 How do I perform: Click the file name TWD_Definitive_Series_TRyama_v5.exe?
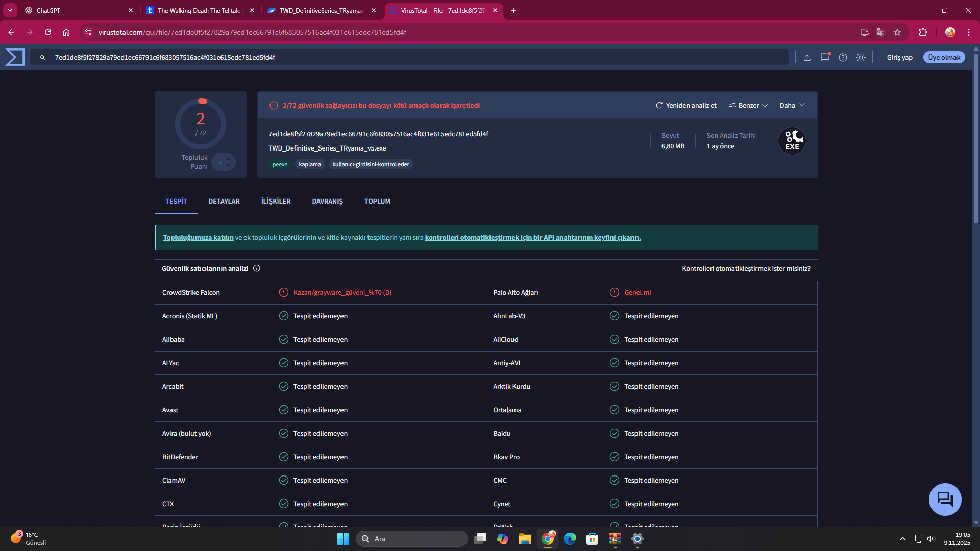(x=327, y=148)
